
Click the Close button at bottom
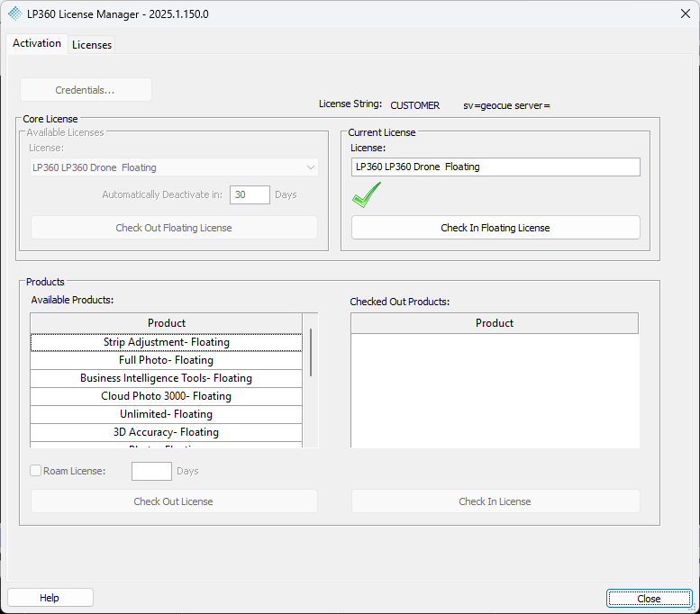(650, 599)
